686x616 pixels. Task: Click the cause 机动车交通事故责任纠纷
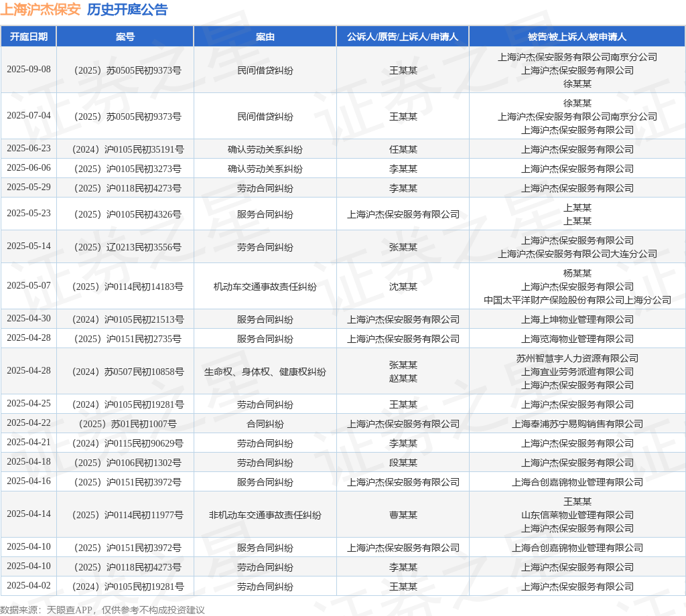click(x=265, y=287)
